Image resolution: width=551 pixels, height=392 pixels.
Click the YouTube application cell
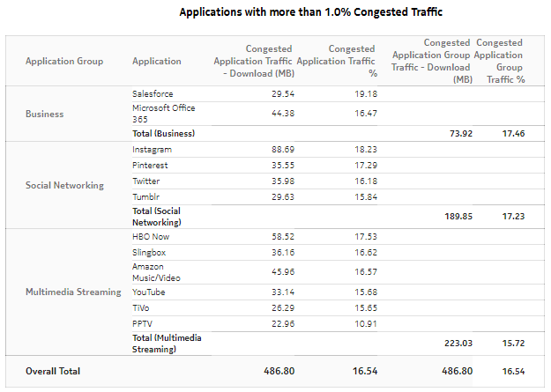point(149,292)
